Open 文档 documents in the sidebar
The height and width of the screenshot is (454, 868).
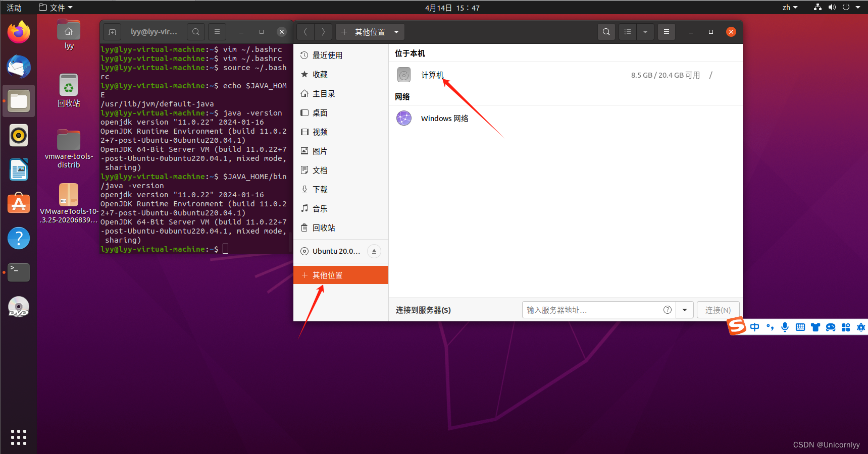(x=341, y=171)
